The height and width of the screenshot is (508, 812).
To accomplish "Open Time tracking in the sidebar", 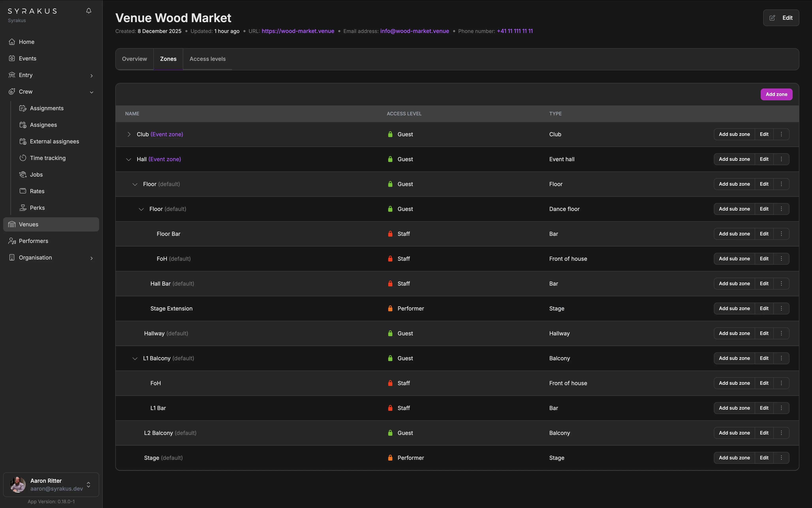I will point(48,158).
